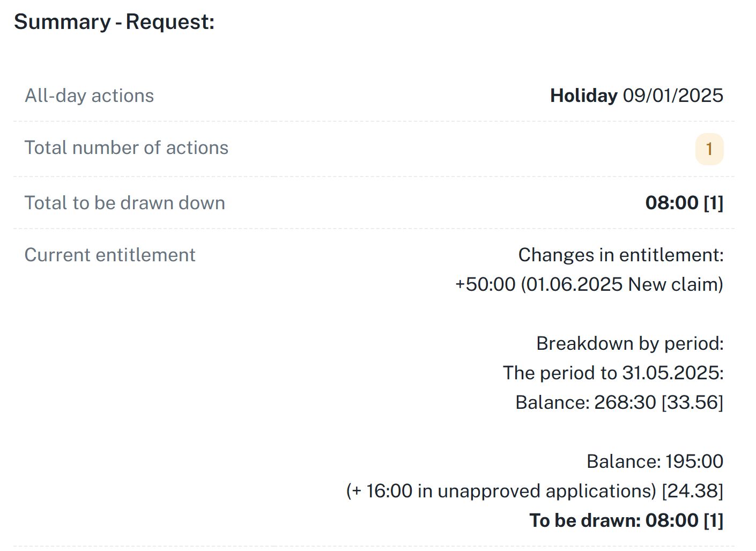Click the "Balance: 195:00" line
The image size is (756, 551).
[x=655, y=461]
